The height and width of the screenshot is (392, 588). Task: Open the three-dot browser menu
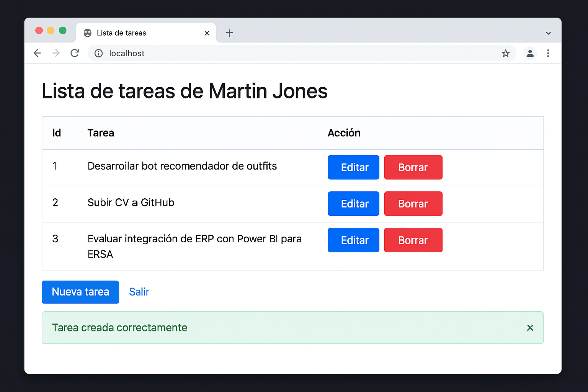click(548, 53)
